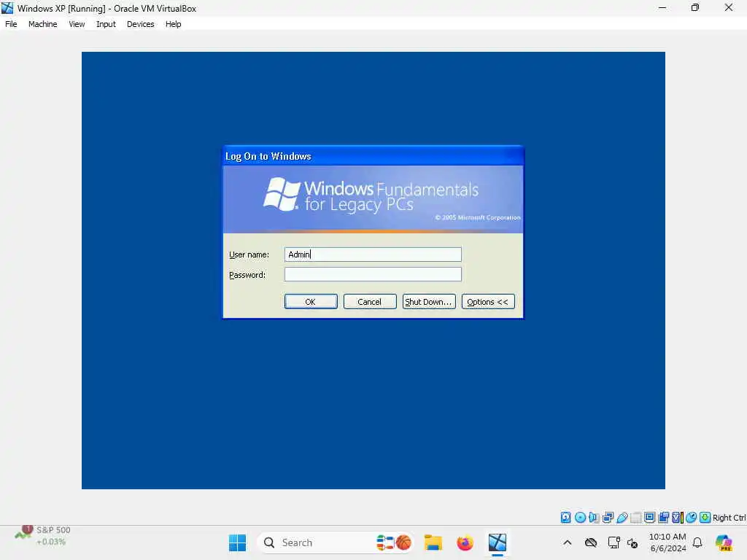Viewport: 747px width, 560px height.
Task: Click the VirtualBox VM taskbar icon
Action: coord(497,542)
